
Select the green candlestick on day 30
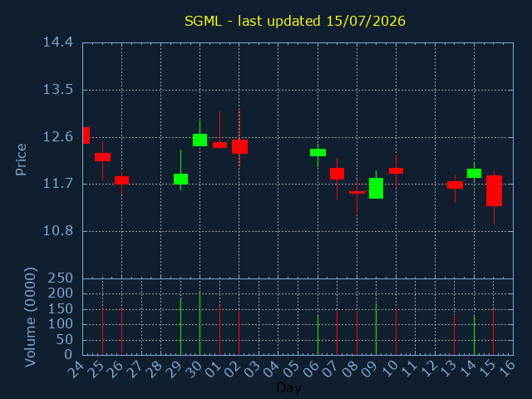click(199, 140)
